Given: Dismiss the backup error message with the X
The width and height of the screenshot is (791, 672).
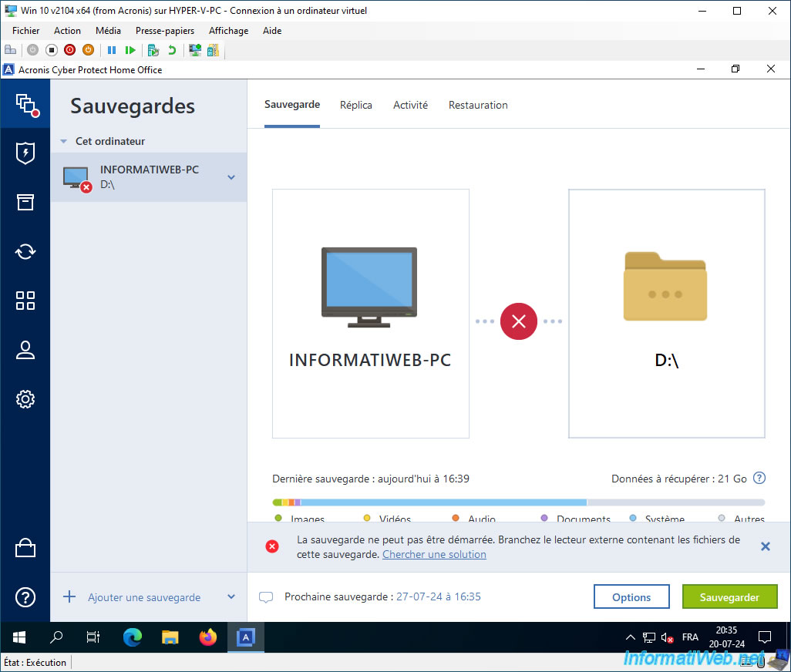Looking at the screenshot, I should coord(766,546).
